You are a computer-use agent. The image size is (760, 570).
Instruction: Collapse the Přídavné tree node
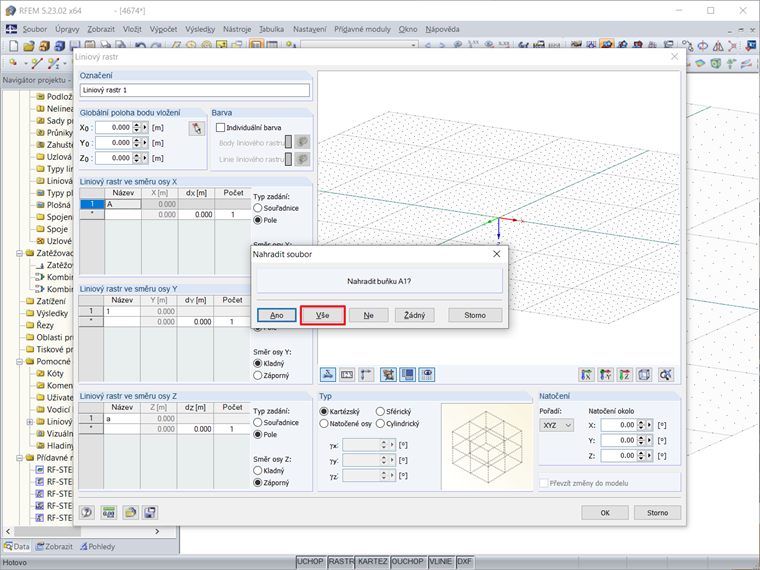point(19,458)
